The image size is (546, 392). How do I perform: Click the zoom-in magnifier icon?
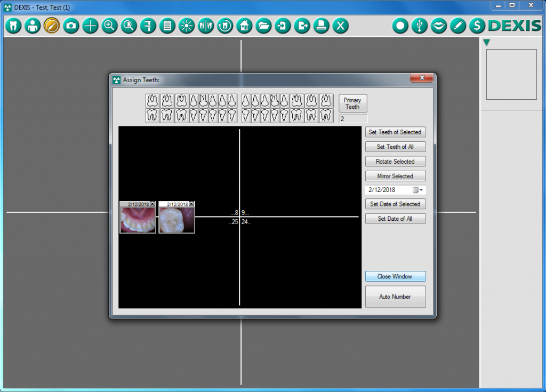point(109,26)
